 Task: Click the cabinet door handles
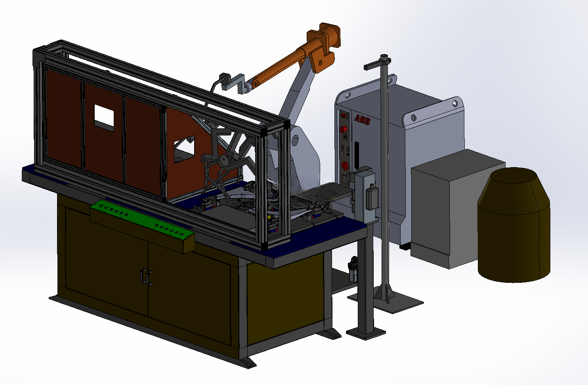click(x=146, y=276)
